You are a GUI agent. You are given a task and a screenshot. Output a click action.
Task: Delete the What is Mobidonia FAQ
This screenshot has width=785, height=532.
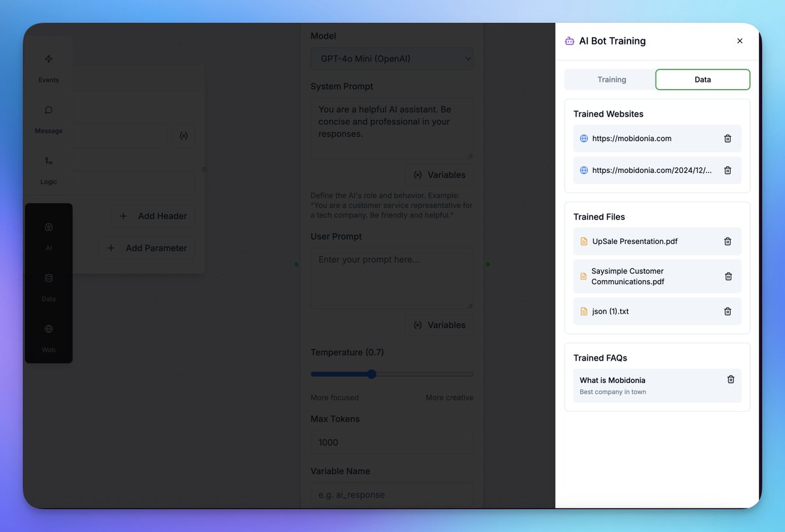731,380
